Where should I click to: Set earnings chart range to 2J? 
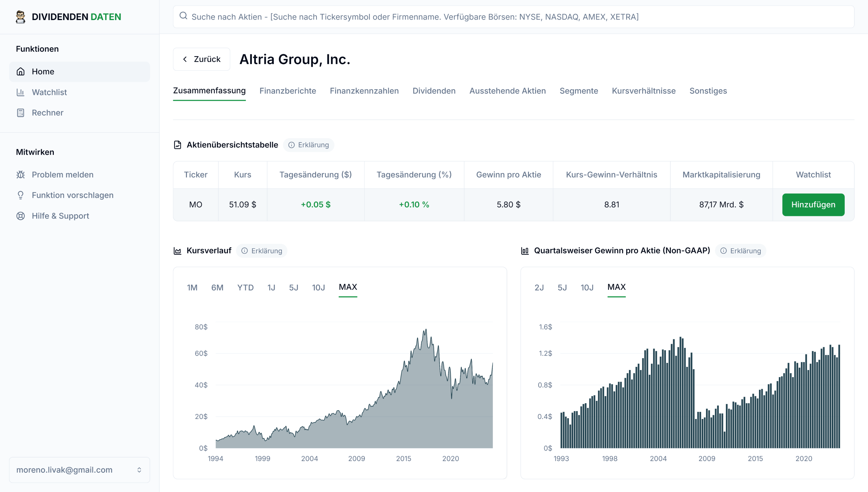539,287
